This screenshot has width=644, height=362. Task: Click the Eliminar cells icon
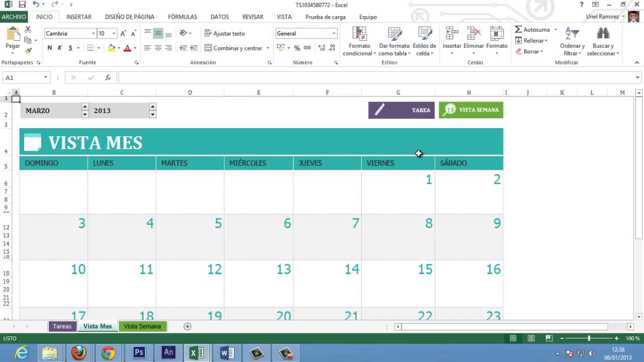tap(473, 34)
